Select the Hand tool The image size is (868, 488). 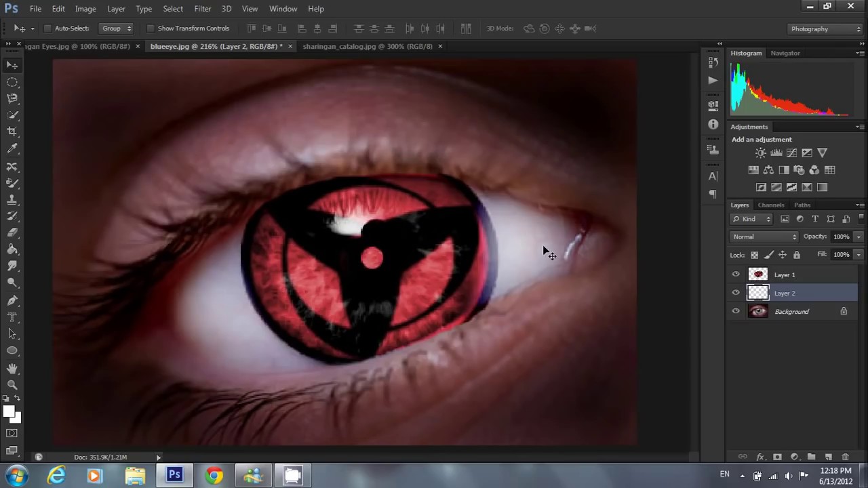12,369
